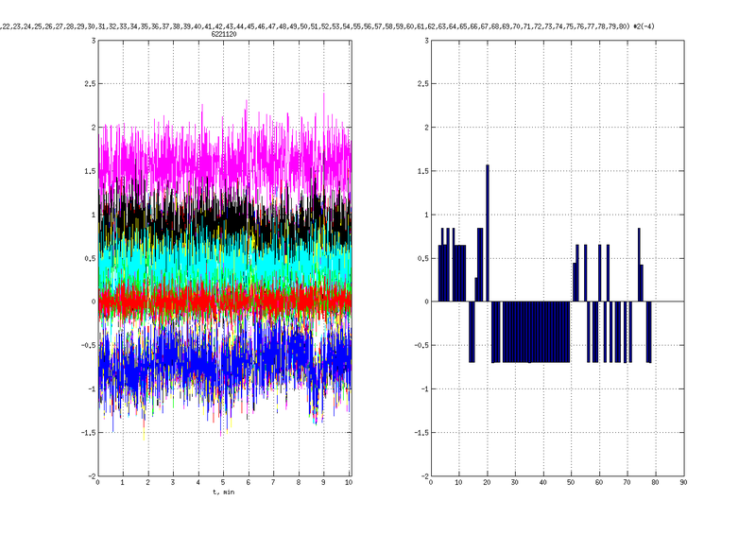Select the isolated negative bar near x=14
The image size is (756, 535).
[471, 332]
